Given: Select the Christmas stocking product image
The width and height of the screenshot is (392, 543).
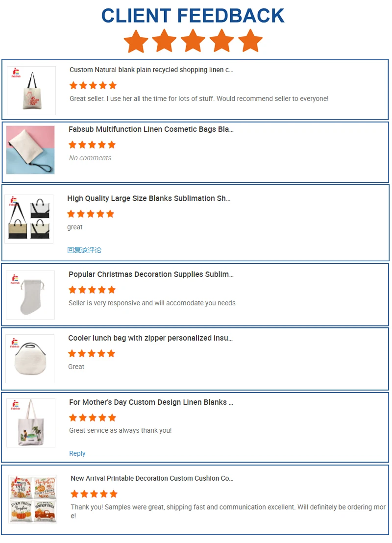Looking at the screenshot, I should pos(30,295).
